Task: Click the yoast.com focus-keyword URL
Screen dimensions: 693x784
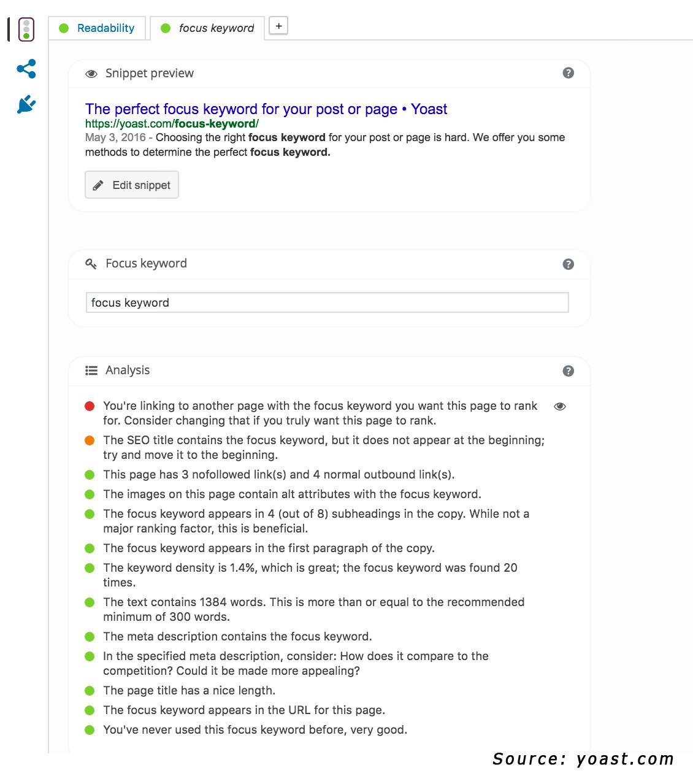Action: (x=172, y=123)
